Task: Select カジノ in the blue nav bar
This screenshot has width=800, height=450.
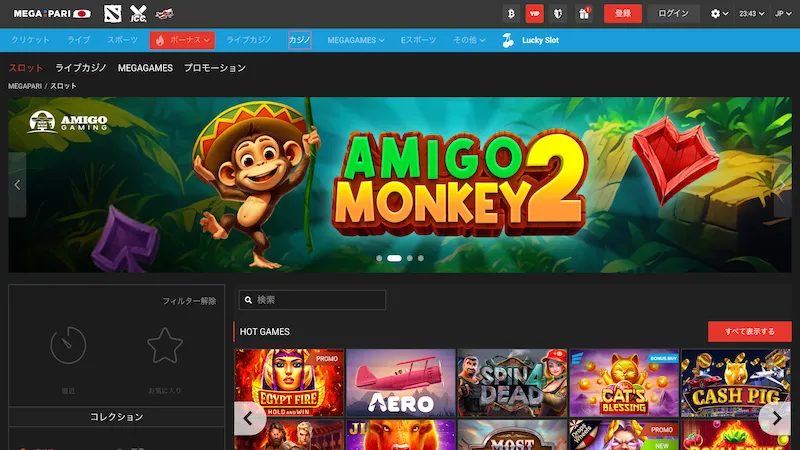Action: (x=299, y=40)
